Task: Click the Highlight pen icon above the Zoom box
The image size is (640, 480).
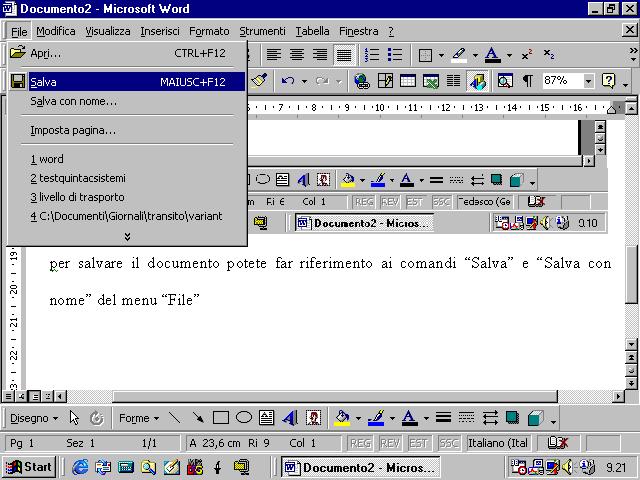Action: (459, 55)
